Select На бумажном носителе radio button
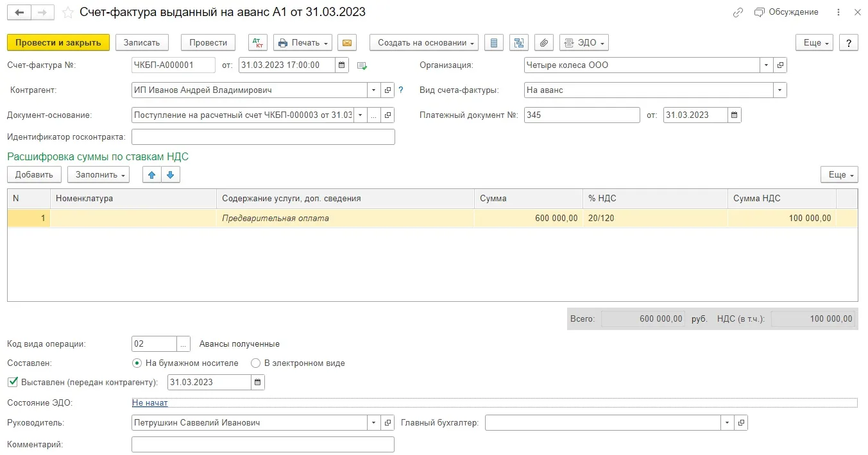 137,363
